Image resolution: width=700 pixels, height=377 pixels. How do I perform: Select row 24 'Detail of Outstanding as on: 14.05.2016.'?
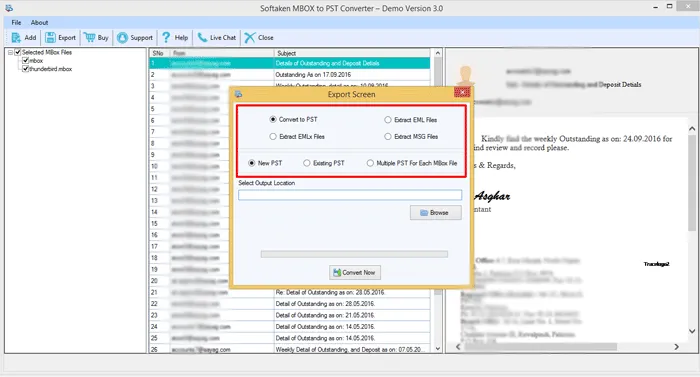[290, 327]
